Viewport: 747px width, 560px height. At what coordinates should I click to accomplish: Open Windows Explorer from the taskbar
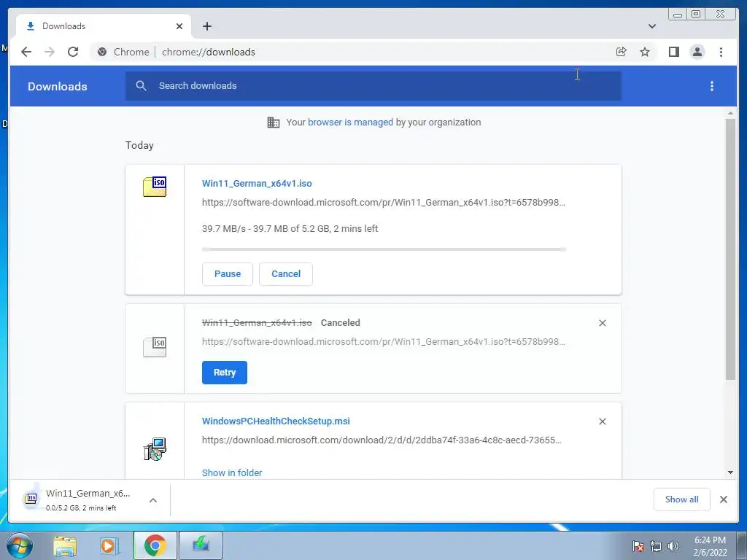(x=65, y=545)
